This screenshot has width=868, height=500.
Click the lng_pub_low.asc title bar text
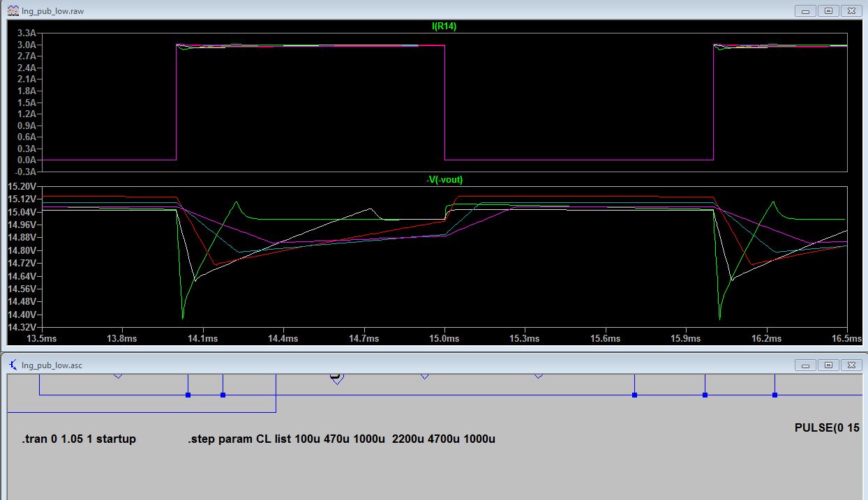tap(52, 365)
